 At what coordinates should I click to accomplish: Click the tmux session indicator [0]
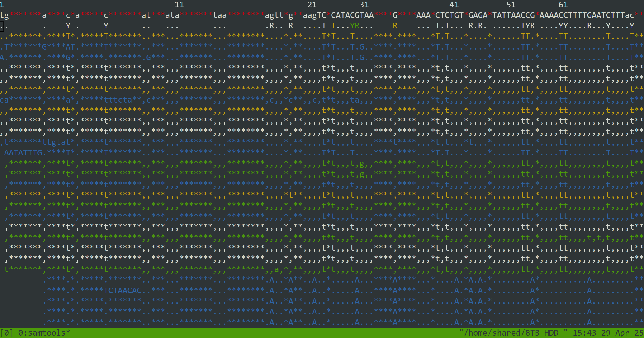[7, 333]
